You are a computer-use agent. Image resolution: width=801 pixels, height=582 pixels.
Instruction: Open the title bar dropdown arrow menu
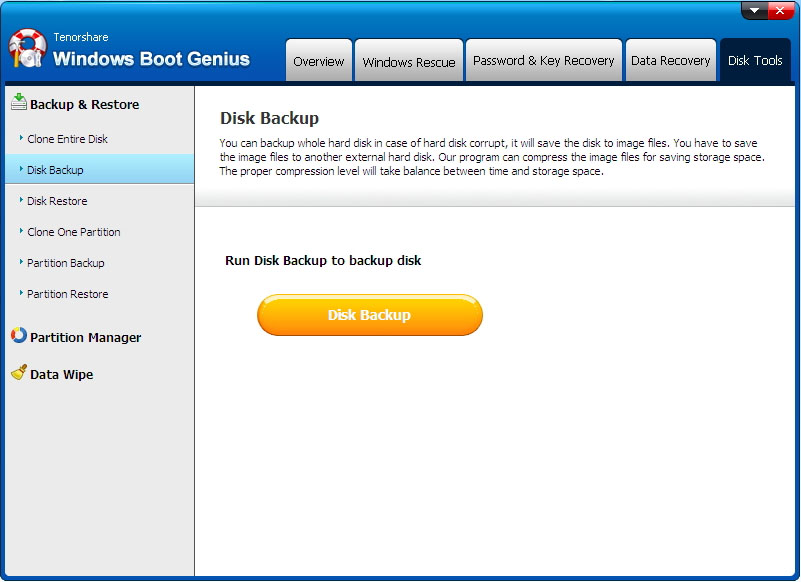[x=755, y=10]
